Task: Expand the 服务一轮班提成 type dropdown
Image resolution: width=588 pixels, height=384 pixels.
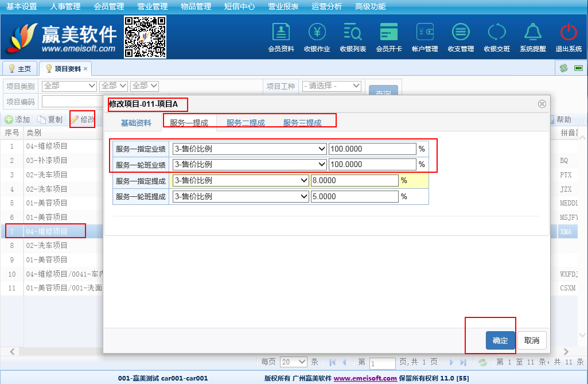Action: click(240, 196)
